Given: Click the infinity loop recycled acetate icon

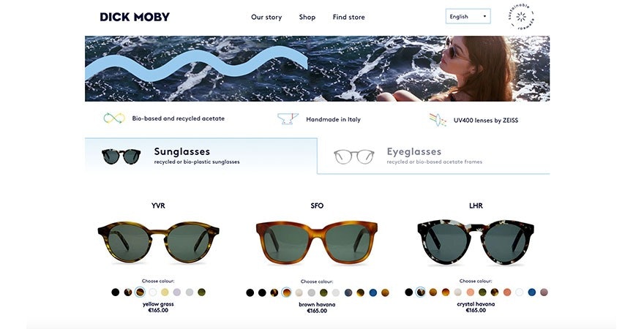Looking at the screenshot, I should click(113, 118).
